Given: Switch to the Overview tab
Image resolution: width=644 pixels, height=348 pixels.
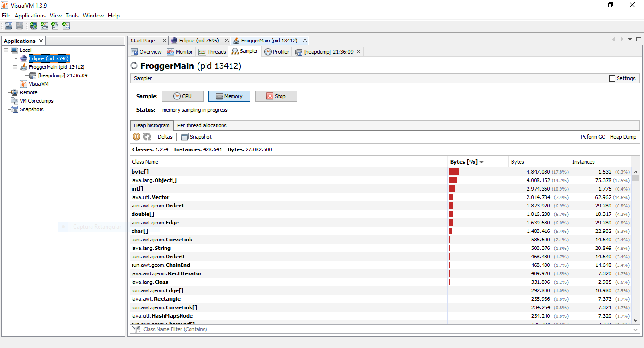Looking at the screenshot, I should click(146, 52).
